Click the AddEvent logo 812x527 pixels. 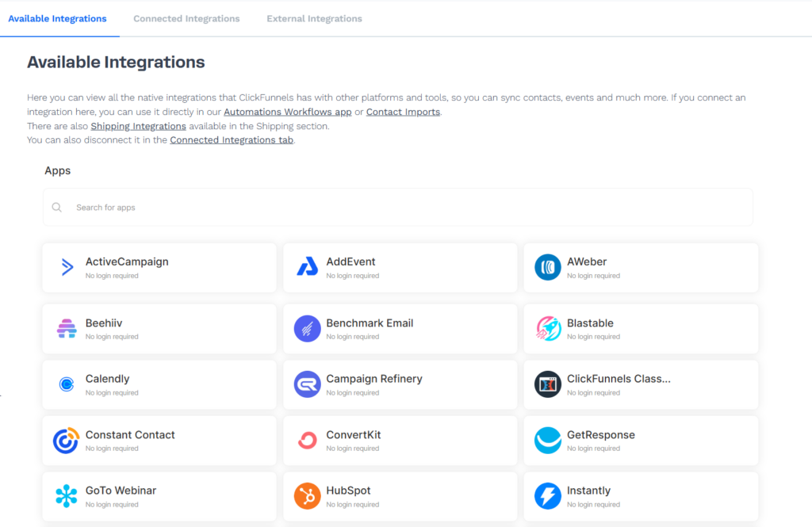306,267
